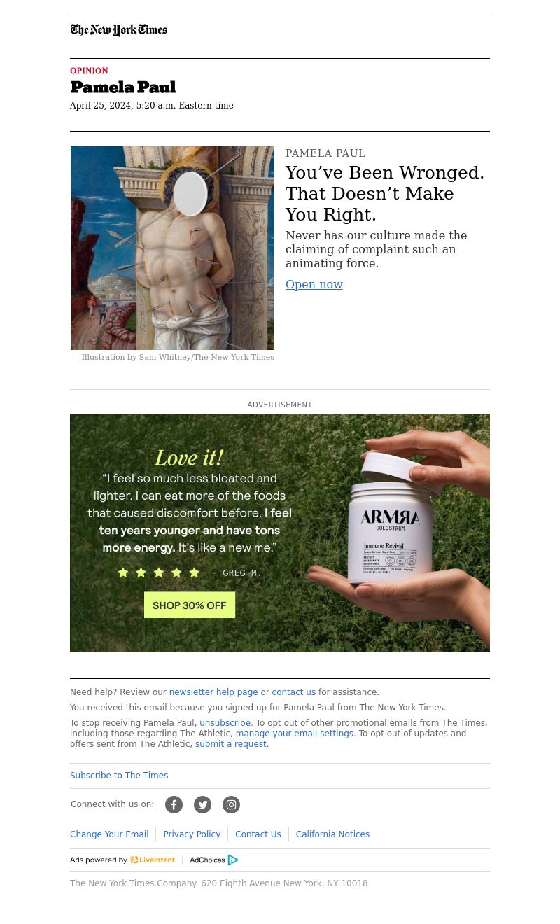Click the AdChoices triangle icon
The image size is (560, 924).
click(233, 860)
